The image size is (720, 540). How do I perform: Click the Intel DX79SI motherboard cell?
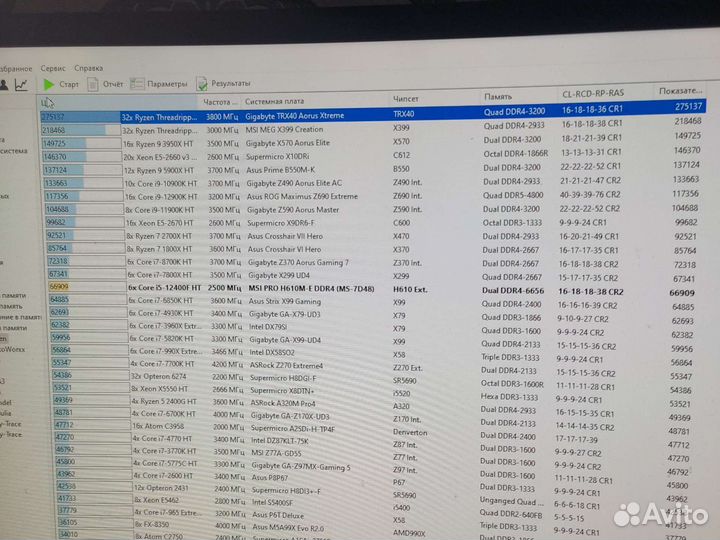(x=268, y=327)
